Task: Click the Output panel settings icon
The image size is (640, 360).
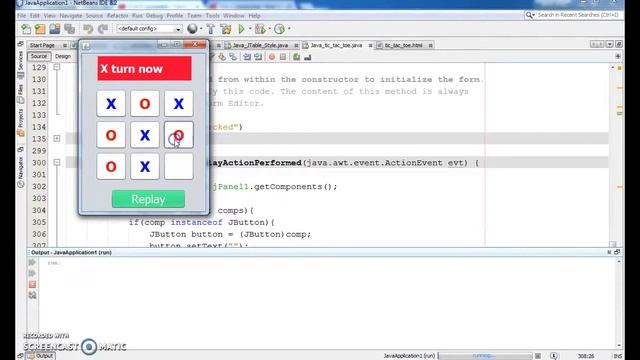Action: 32,295
